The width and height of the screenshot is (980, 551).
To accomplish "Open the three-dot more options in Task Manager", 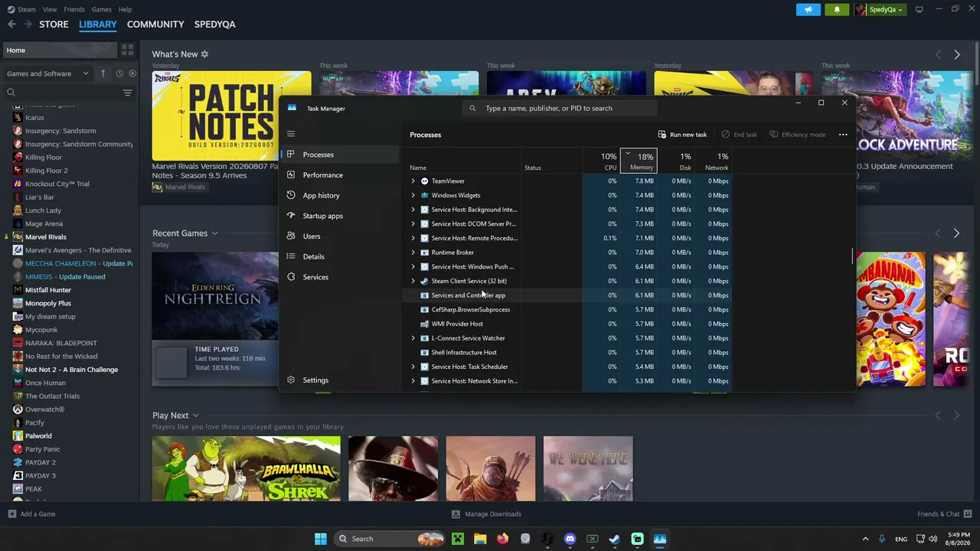I will pyautogui.click(x=843, y=135).
